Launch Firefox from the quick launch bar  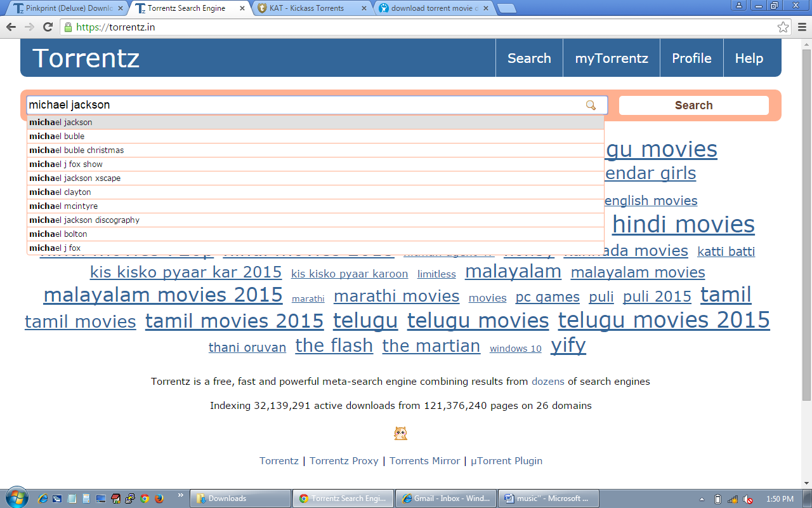pos(159,498)
